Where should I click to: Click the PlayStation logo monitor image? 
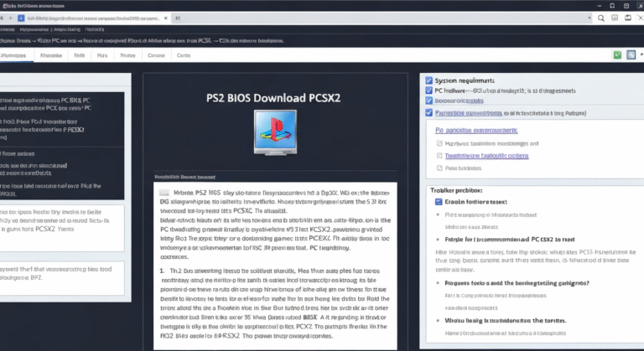tap(275, 132)
